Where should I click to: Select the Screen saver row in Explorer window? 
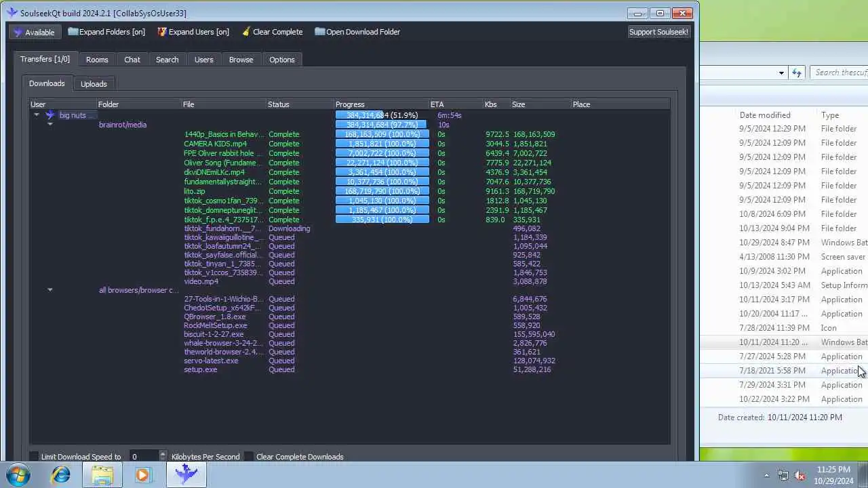pos(784,257)
